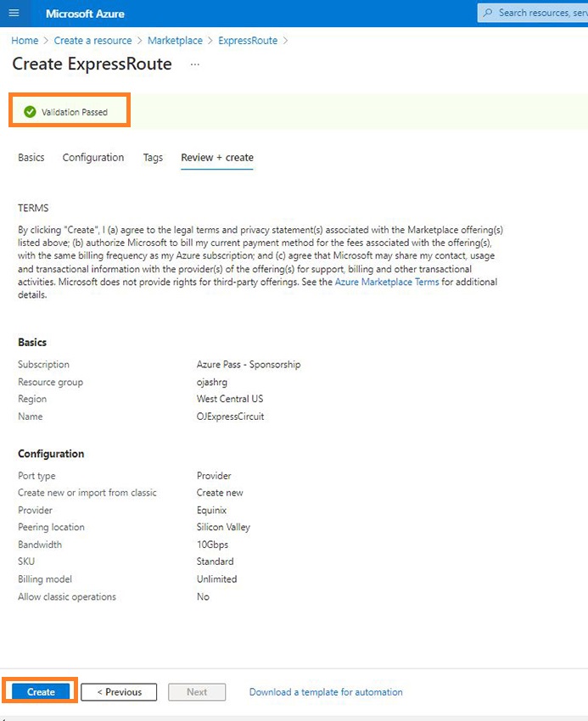This screenshot has width=588, height=721.
Task: Open the Configuration tab
Action: click(93, 158)
